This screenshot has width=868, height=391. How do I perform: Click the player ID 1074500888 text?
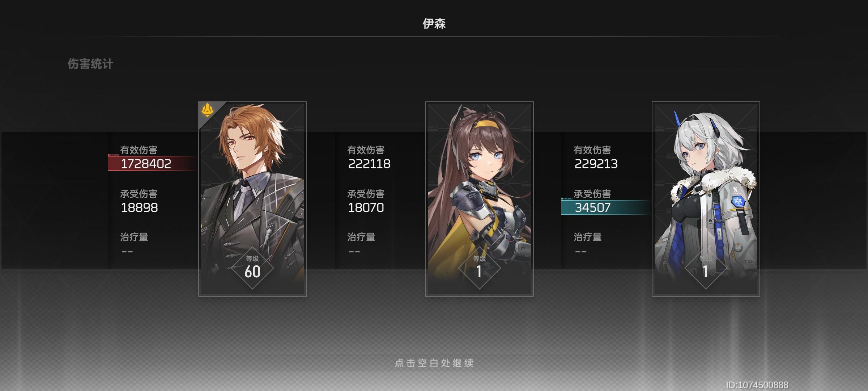(x=757, y=385)
